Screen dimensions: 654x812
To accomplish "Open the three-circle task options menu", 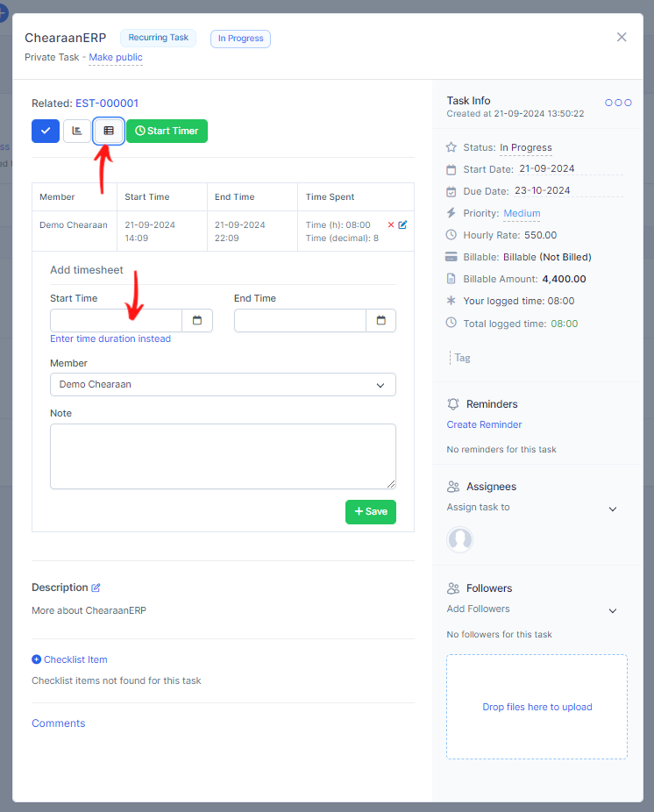I will (x=618, y=103).
